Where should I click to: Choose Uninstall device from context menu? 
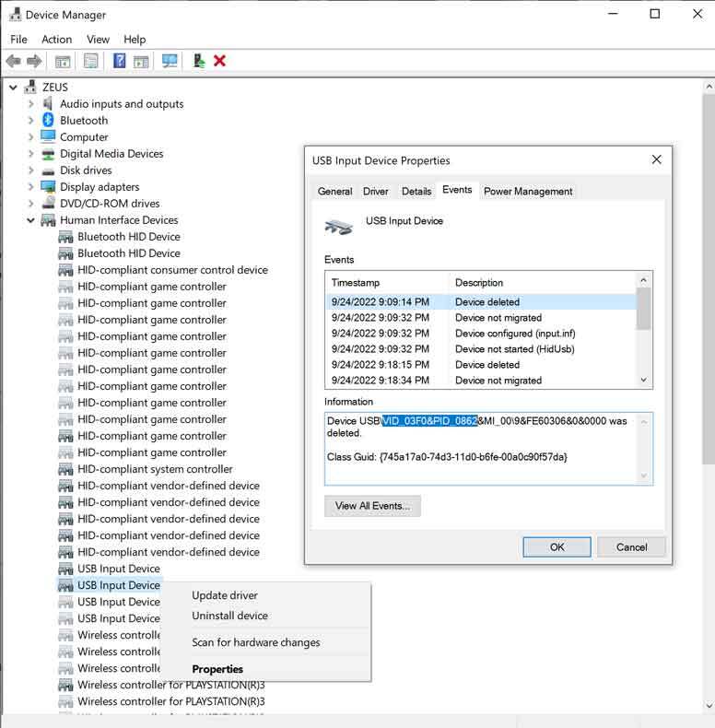point(229,616)
